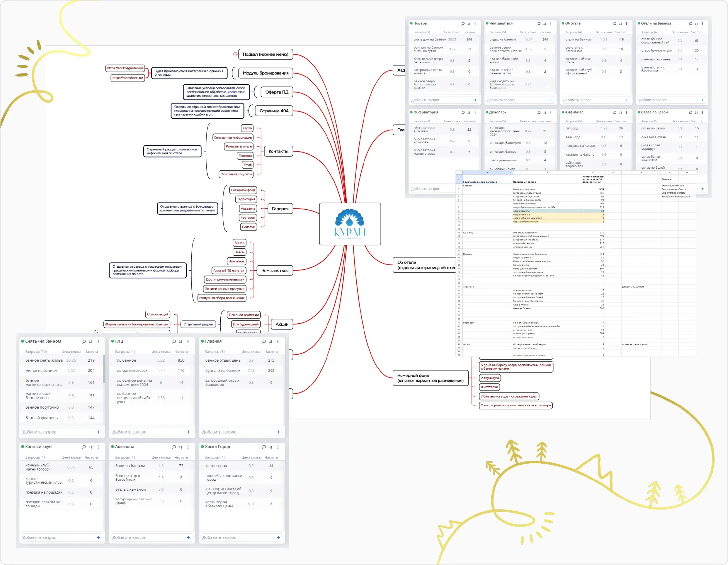Focus the Добавить запрос field in Аквазона card
This screenshot has width=728, height=565.
(x=152, y=538)
